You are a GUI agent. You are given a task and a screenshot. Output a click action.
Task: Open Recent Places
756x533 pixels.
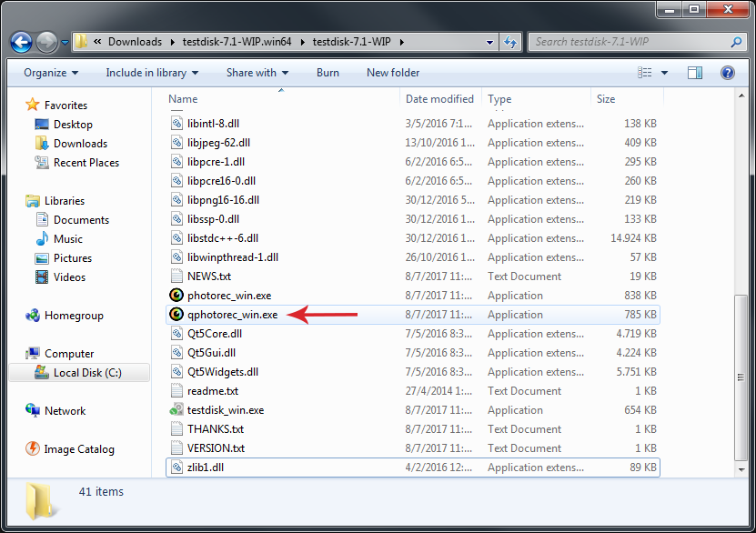point(86,163)
